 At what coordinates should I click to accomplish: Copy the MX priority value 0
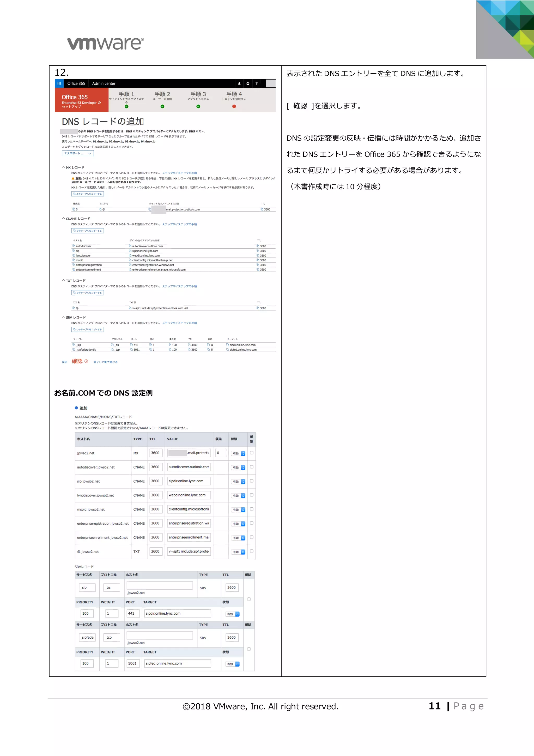74,209
